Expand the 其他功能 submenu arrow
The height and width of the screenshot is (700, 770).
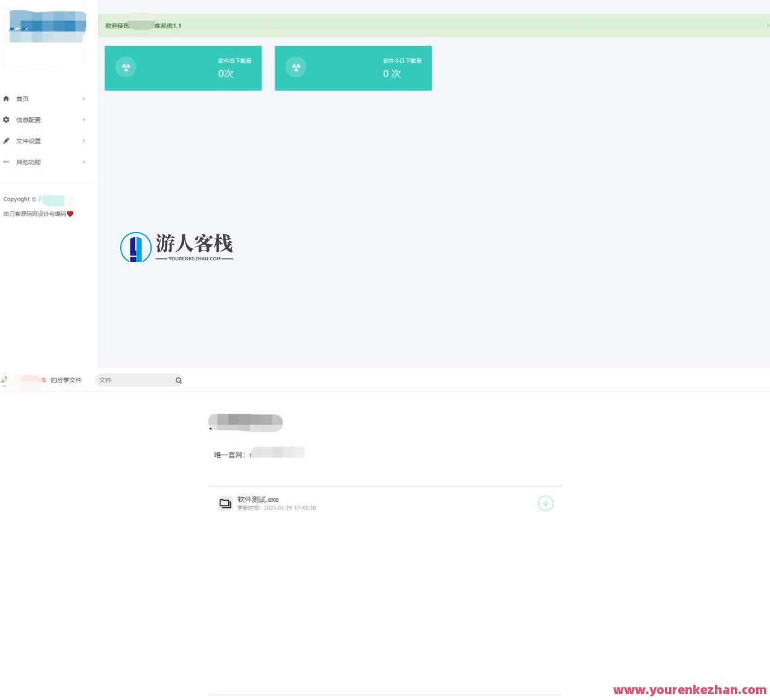[83, 162]
